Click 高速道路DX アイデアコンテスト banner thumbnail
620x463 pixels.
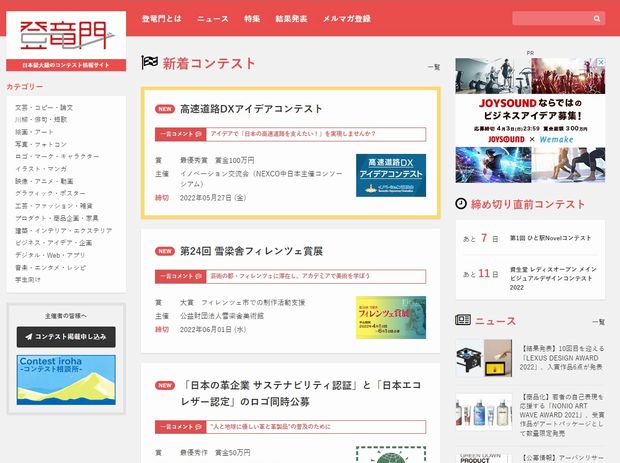(x=391, y=175)
